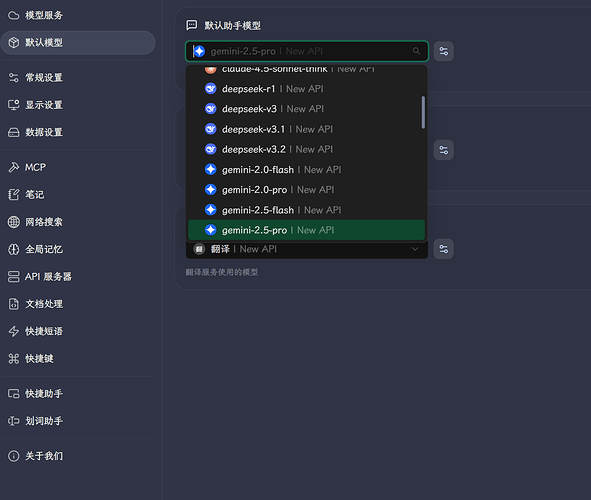Choose highlighted gemini-2.5-pro option
Image resolution: width=591 pixels, height=500 pixels.
click(306, 230)
